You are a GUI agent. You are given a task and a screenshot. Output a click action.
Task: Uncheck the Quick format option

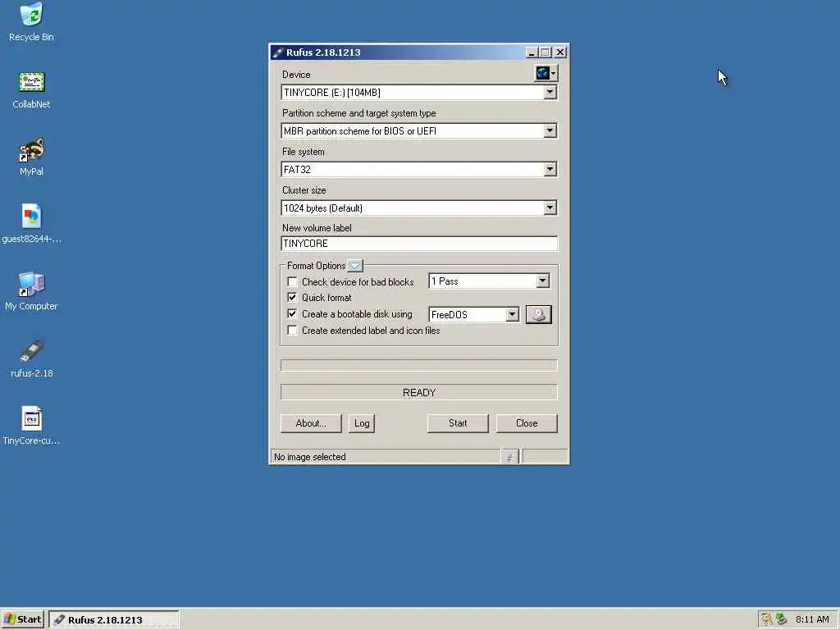pyautogui.click(x=292, y=297)
